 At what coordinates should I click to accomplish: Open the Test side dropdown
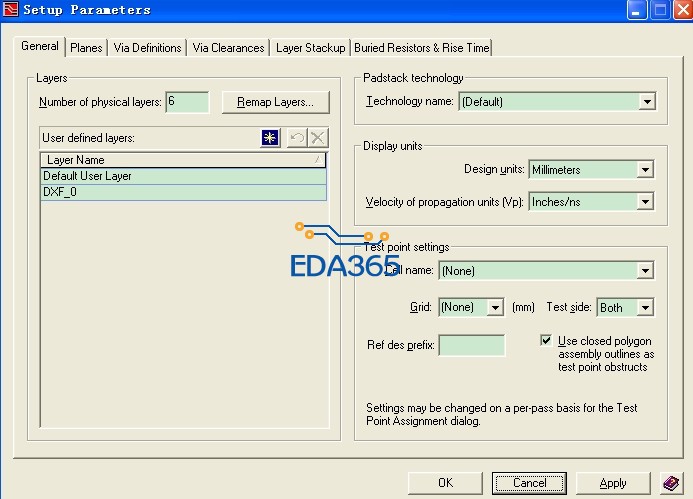[645, 307]
